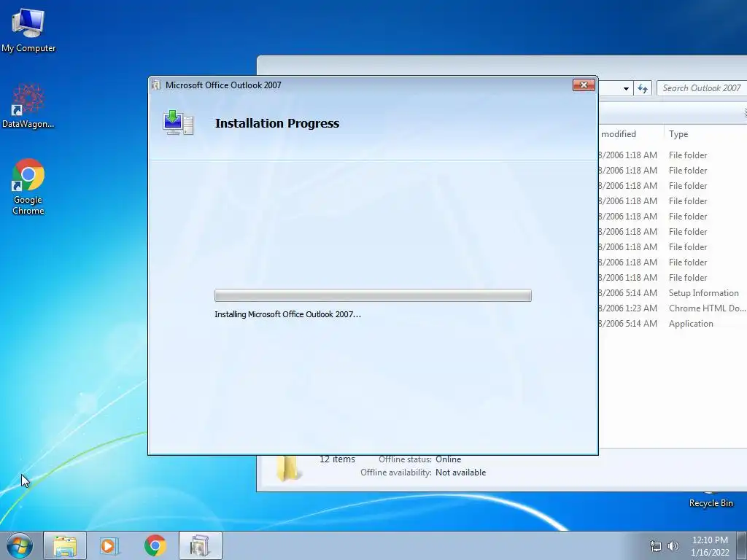Image resolution: width=747 pixels, height=560 pixels.
Task: Click the 12 items count in Explorer
Action: (x=337, y=459)
